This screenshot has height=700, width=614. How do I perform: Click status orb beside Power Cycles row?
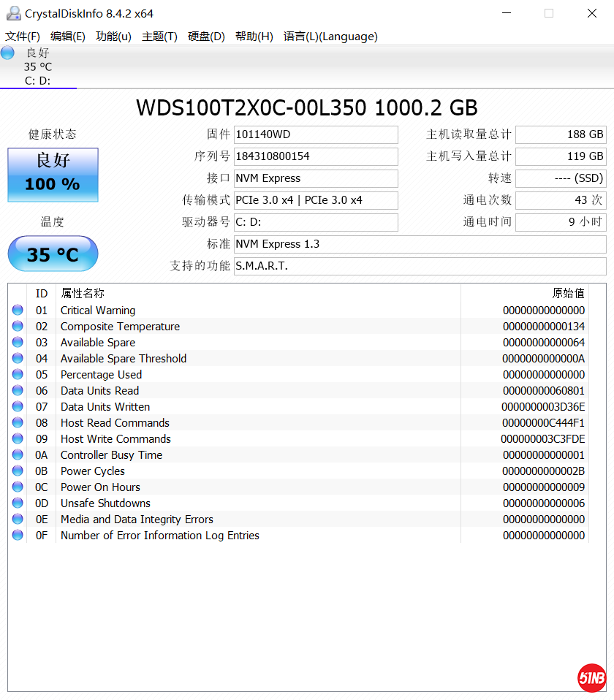click(x=18, y=471)
